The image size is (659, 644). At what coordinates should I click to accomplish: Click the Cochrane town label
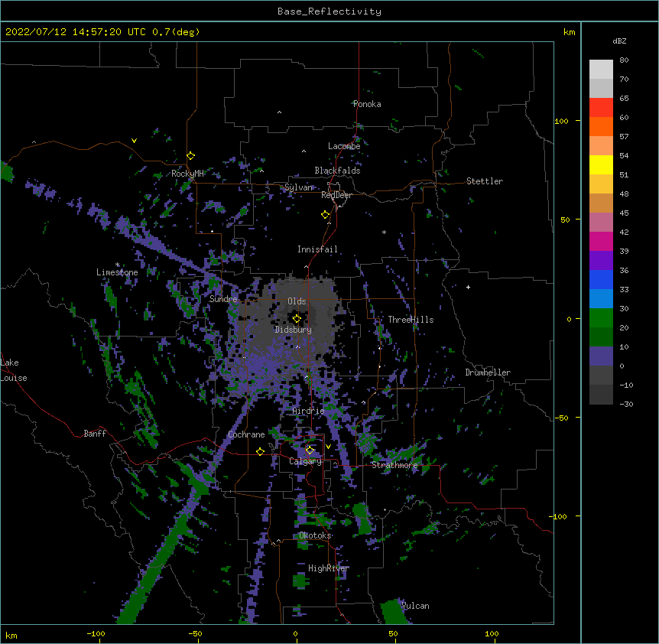point(246,434)
